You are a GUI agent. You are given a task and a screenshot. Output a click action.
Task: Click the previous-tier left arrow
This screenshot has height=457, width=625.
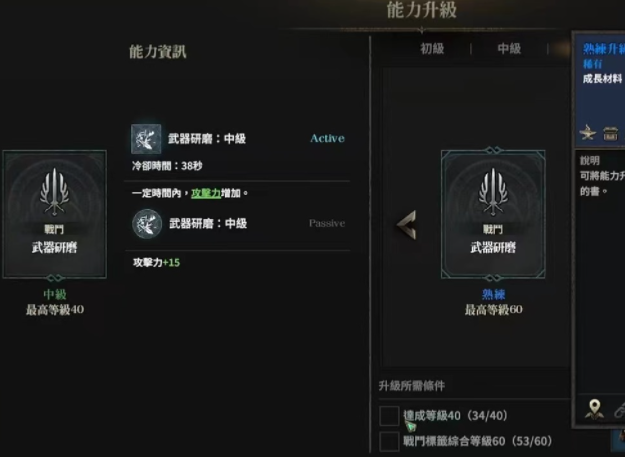click(407, 225)
